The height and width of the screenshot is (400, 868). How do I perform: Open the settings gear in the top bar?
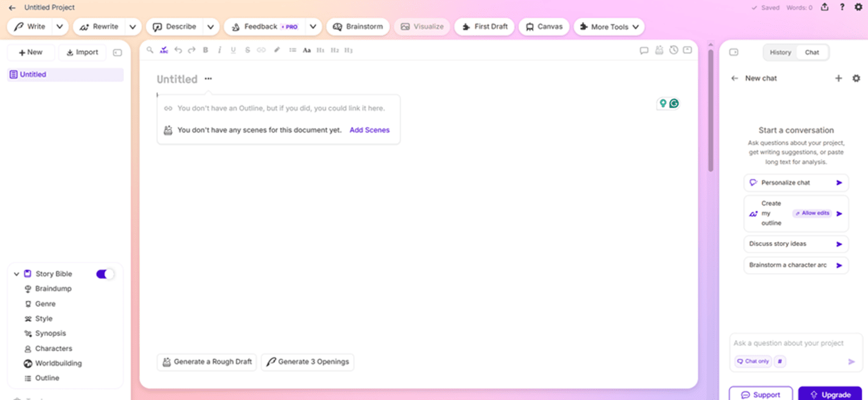tap(858, 7)
